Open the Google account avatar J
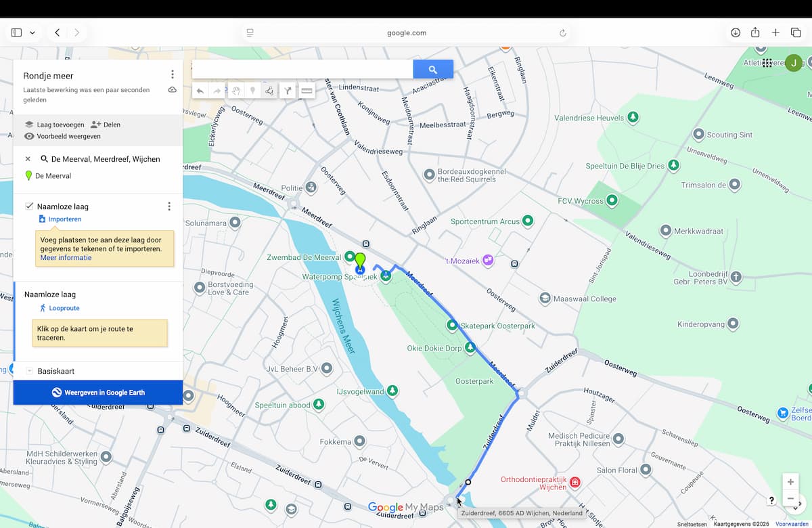This screenshot has height=528, width=812. (794, 63)
